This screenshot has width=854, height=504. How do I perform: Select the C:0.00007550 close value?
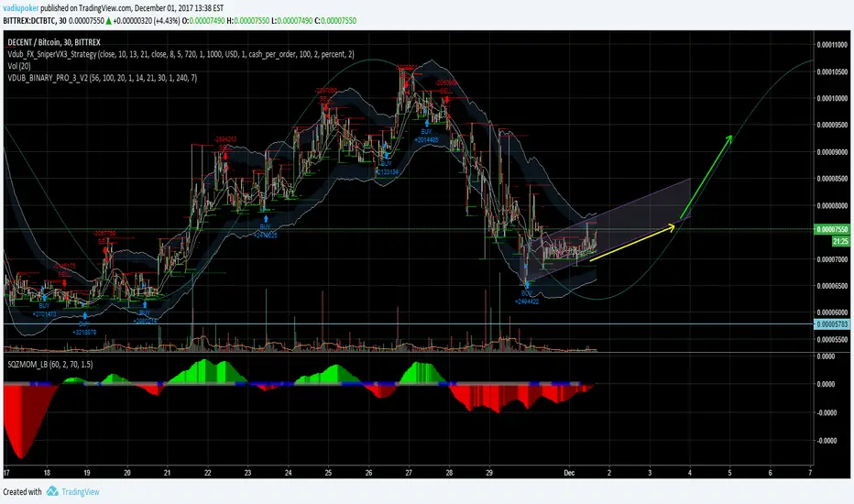335,21
